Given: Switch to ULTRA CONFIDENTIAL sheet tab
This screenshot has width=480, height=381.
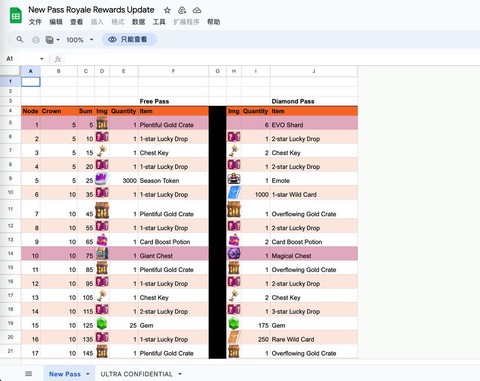Looking at the screenshot, I should click(137, 374).
